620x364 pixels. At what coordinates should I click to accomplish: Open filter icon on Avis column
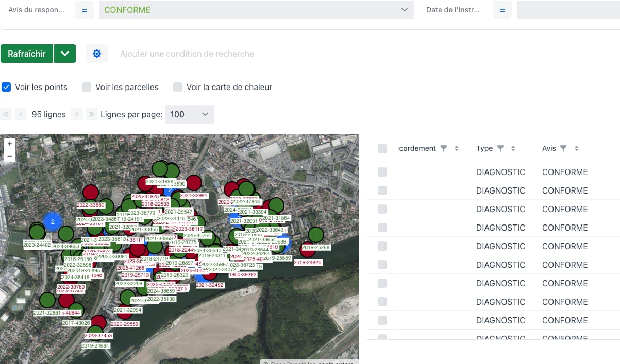pos(563,148)
